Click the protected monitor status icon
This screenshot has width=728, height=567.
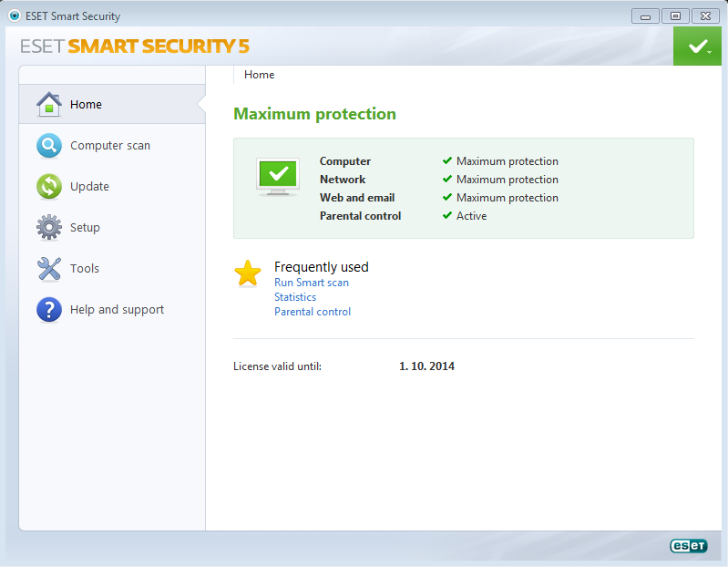278,177
